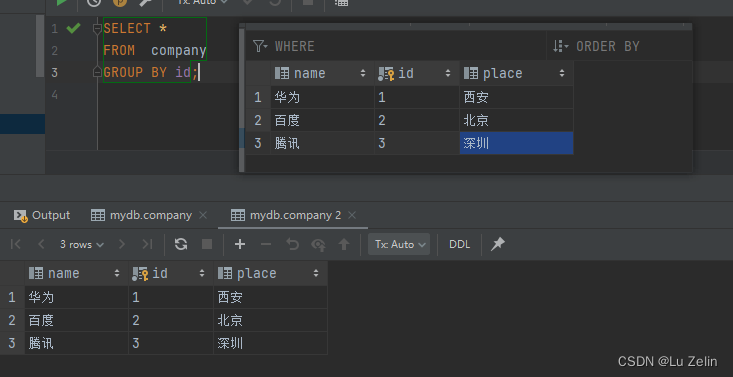Image resolution: width=733 pixels, height=377 pixels.
Task: Submit changes with the up arrow icon
Action: [x=344, y=244]
